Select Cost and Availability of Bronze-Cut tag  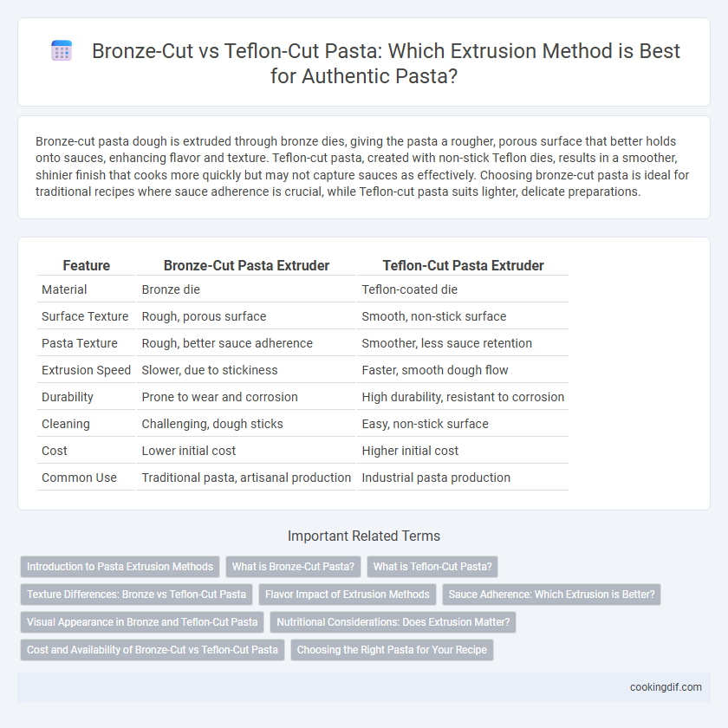coord(153,650)
